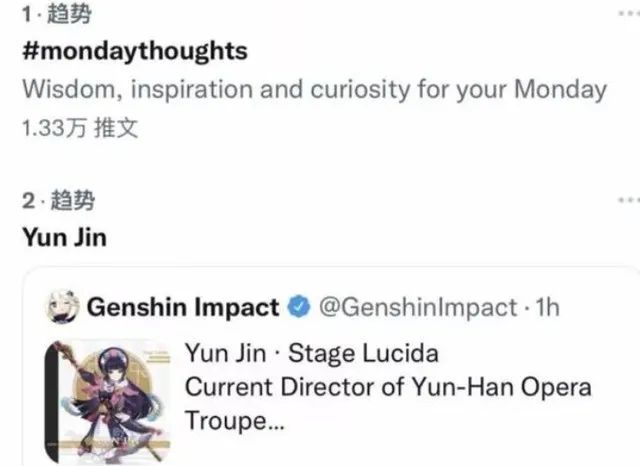This screenshot has height=466, width=640.
Task: Click the Genshin Impact account name
Action: pyautogui.click(x=183, y=308)
